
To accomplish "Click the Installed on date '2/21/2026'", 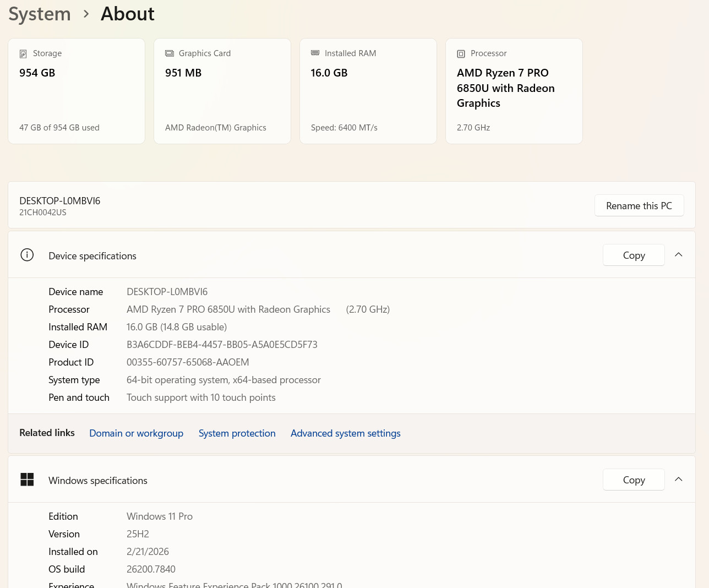I will point(148,552).
